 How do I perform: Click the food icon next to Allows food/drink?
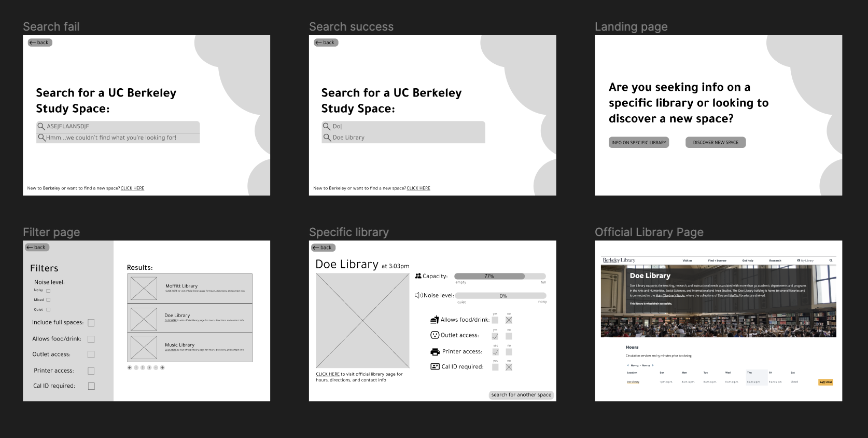(435, 320)
